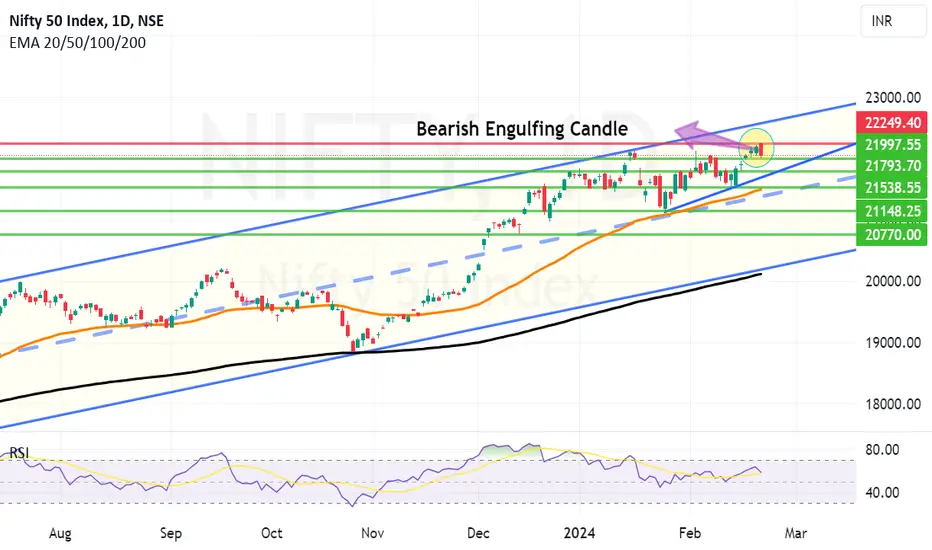The image size is (932, 550).
Task: Click the Sep label on time axis
Action: 171,533
